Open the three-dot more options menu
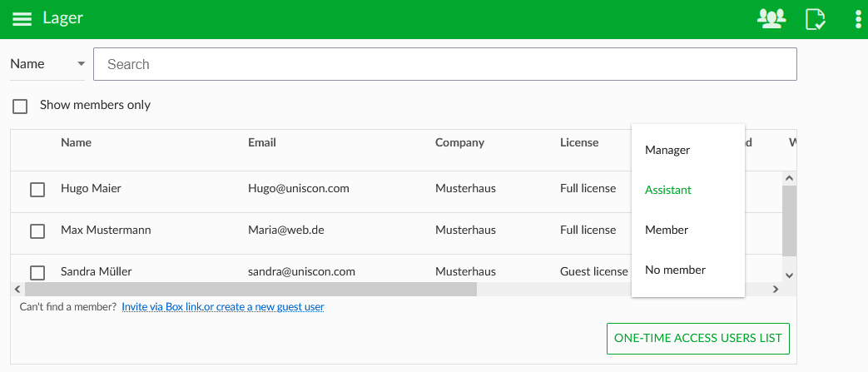Viewport: 868px width, 372px height. pyautogui.click(x=858, y=19)
